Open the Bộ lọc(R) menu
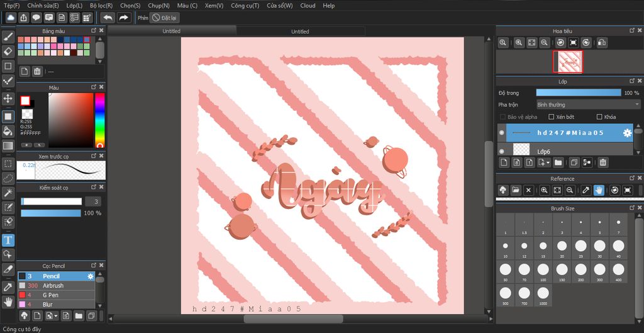The image size is (644, 333). pos(101,5)
